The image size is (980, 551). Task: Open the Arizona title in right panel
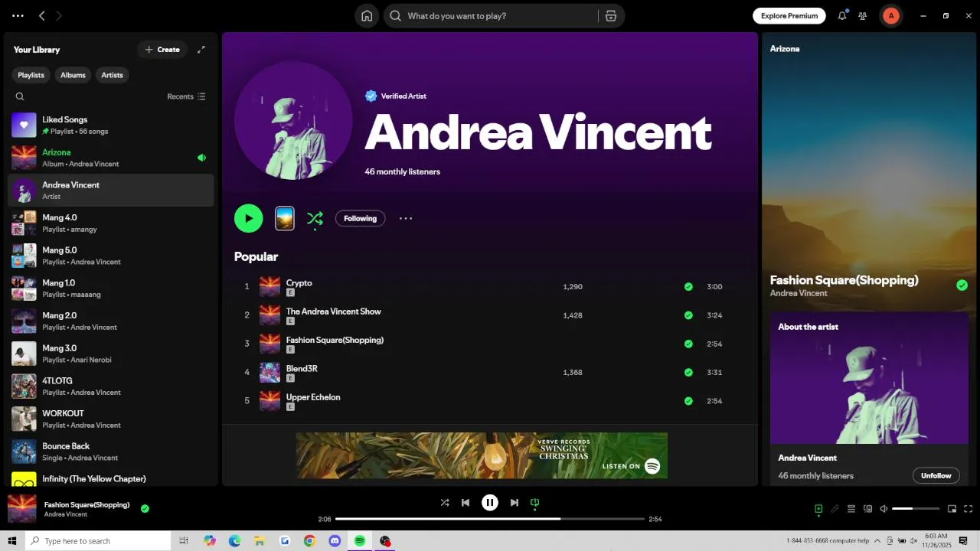[x=785, y=49]
